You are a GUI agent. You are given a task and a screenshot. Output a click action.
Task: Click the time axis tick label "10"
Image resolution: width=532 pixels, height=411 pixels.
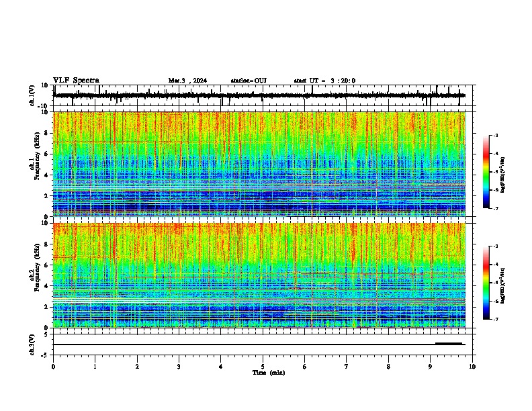click(472, 367)
